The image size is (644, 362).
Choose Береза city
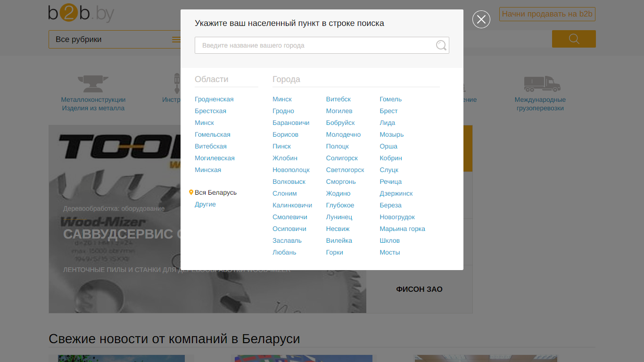point(391,205)
